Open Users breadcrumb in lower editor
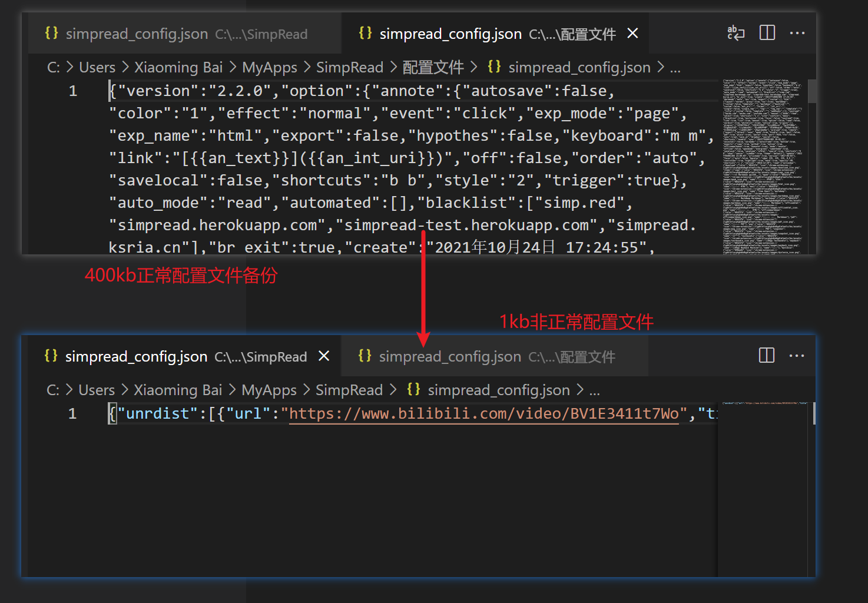 97,390
